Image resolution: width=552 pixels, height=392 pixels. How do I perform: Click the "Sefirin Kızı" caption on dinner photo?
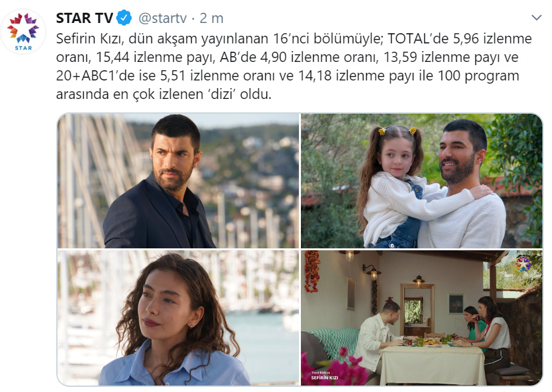point(324,377)
